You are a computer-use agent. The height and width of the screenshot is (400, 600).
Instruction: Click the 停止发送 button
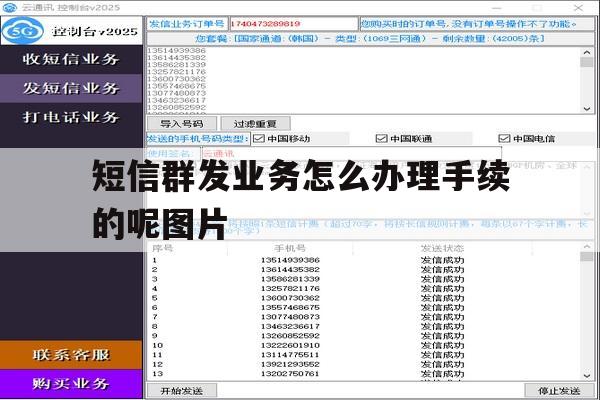pyautogui.click(x=559, y=391)
